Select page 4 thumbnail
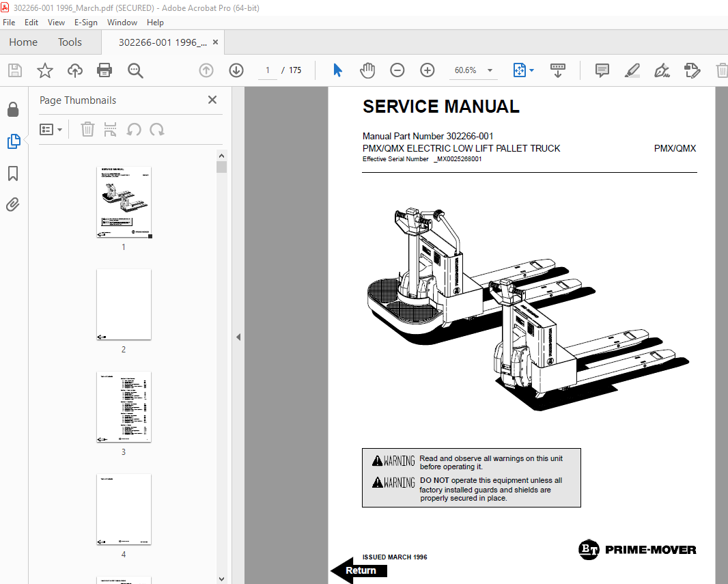This screenshot has height=584, width=728. click(124, 510)
